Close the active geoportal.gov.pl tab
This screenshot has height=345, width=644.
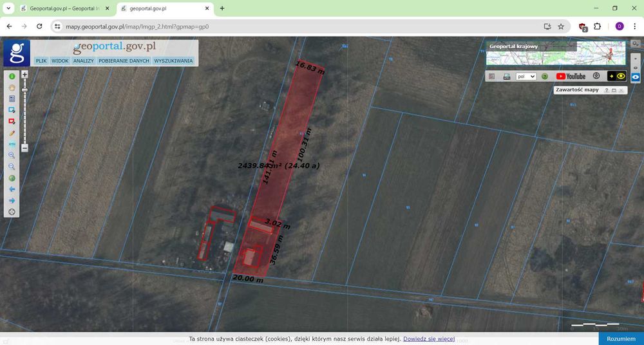(207, 8)
